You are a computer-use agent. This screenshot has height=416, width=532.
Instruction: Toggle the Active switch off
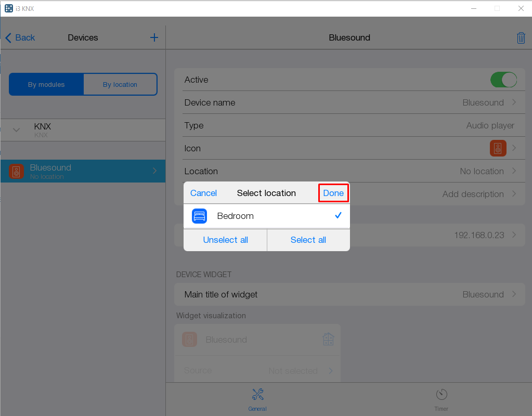pyautogui.click(x=503, y=80)
